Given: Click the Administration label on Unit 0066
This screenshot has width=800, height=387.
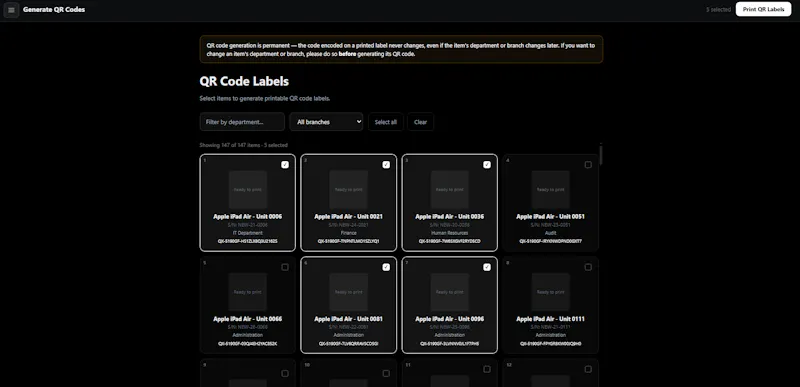Looking at the screenshot, I should [247, 336].
